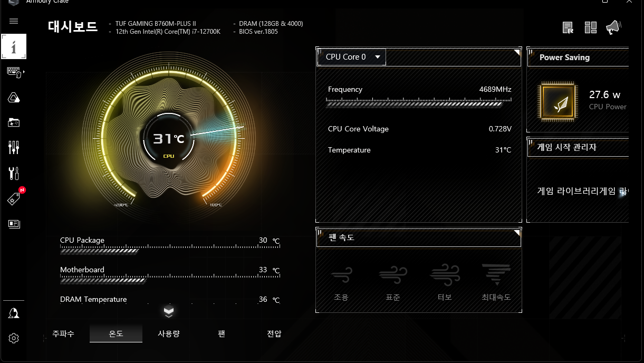Switch to the 주파수 tab
The image size is (644, 363).
(63, 334)
